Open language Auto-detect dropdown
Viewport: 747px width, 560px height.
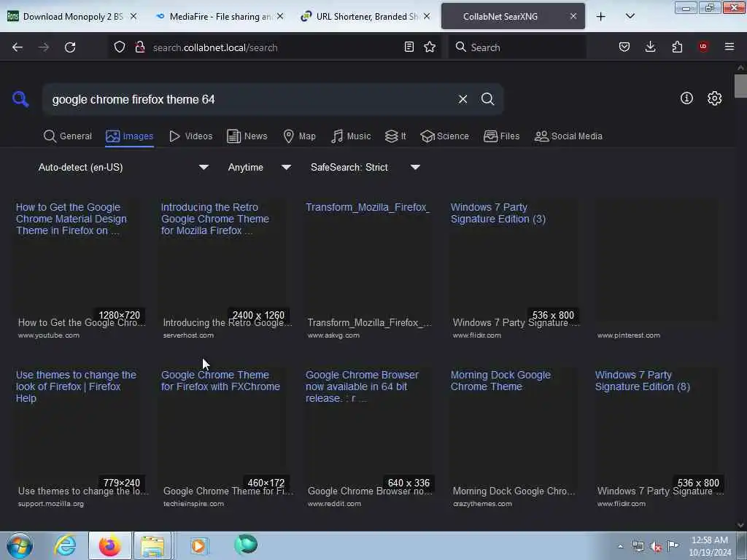[123, 167]
